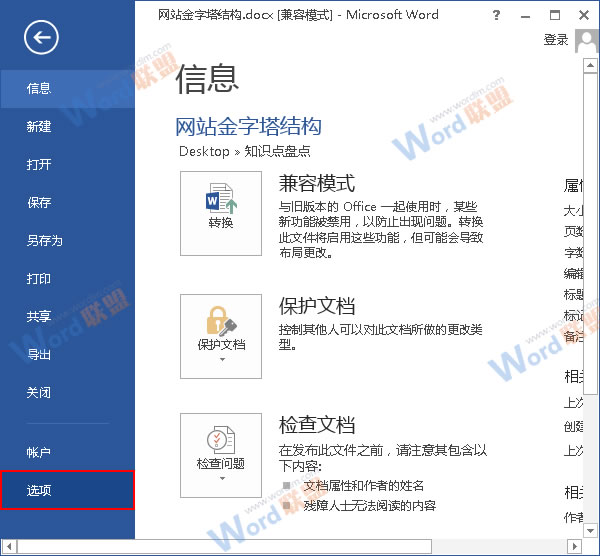The image size is (600, 556).
Task: Click 关闭 to close the document
Action: coord(67,393)
